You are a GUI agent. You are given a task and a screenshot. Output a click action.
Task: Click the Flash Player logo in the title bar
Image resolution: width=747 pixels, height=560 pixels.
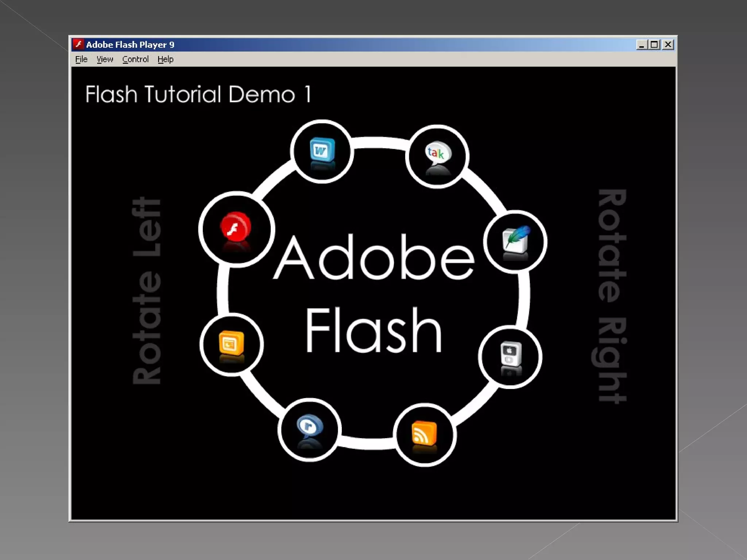click(x=78, y=44)
